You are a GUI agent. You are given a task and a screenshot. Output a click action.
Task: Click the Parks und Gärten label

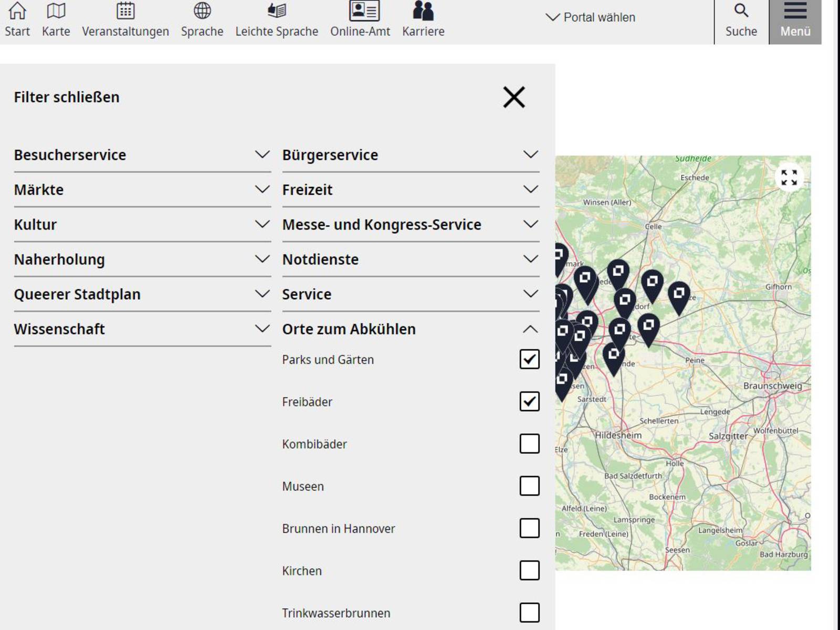click(328, 360)
